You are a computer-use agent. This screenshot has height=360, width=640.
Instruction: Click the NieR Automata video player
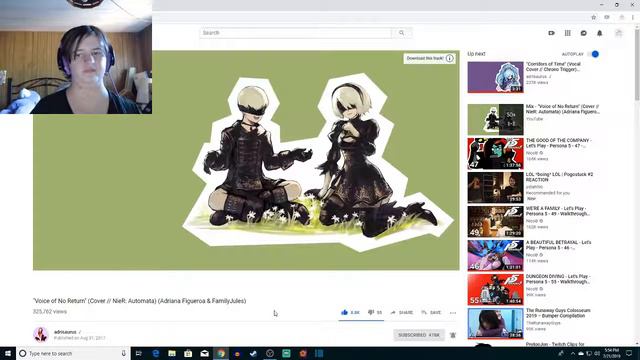coord(246,160)
